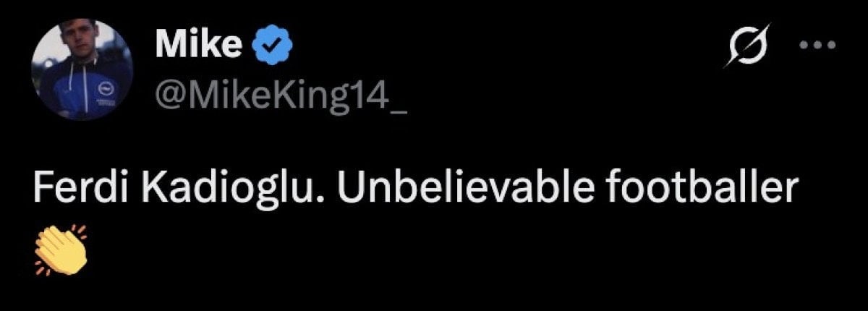Open Mike's profile picture
Viewport: 868px width, 311px height.
click(x=82, y=69)
